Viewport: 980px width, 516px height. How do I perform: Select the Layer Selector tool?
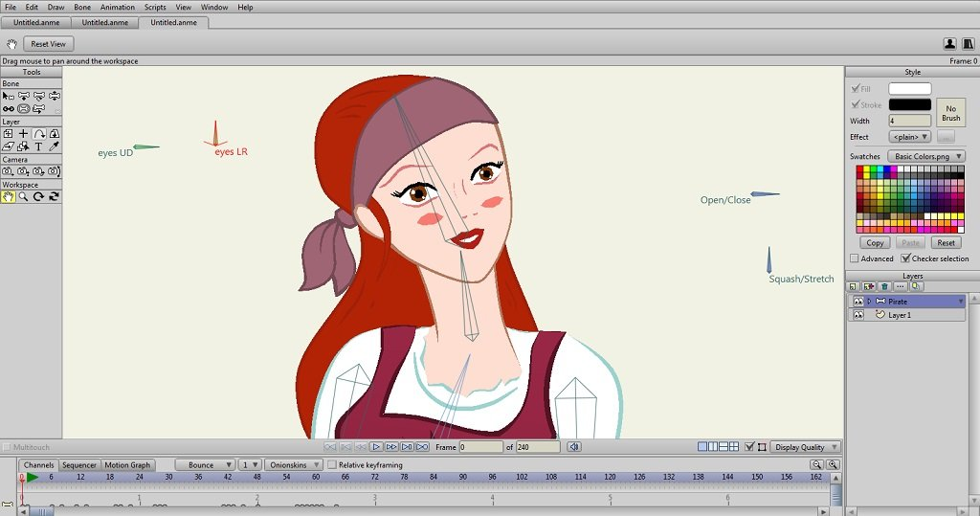click(24, 146)
